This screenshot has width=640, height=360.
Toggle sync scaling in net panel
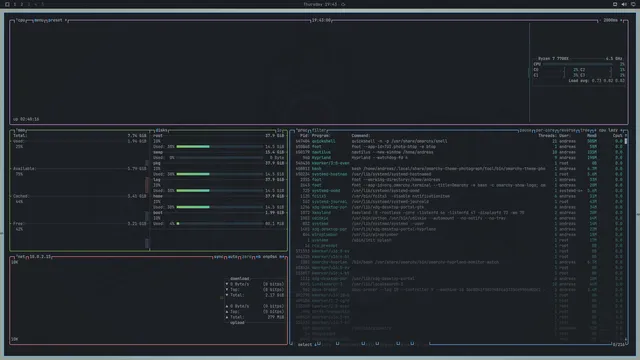(x=218, y=257)
